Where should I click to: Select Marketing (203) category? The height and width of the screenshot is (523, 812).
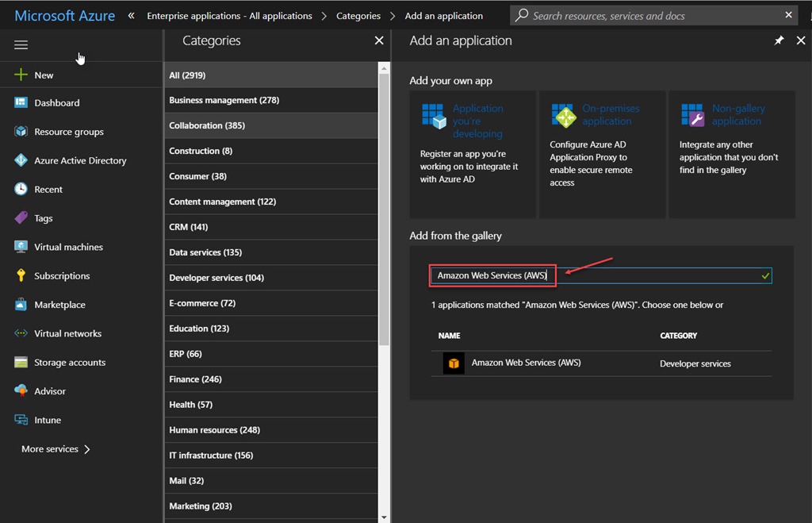(x=271, y=506)
